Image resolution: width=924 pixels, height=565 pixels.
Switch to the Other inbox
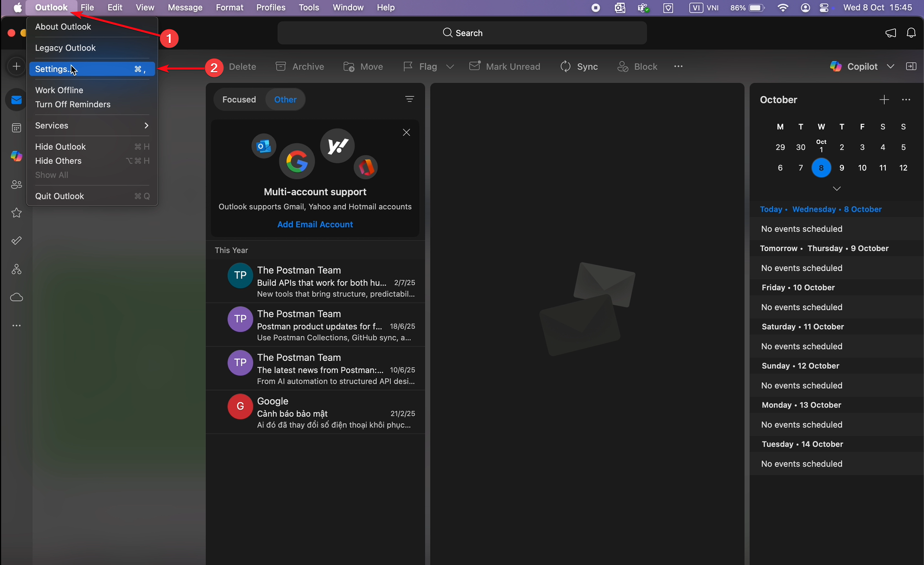(x=285, y=99)
